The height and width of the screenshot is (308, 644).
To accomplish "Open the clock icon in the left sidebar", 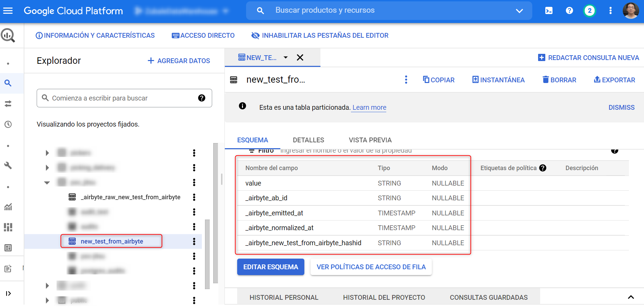I will [x=8, y=124].
